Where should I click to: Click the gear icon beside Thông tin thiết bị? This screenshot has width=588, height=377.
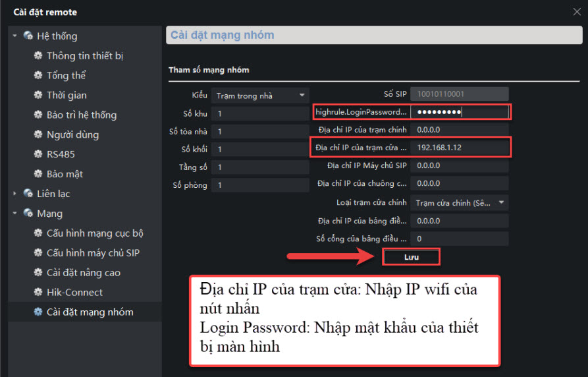[x=38, y=56]
